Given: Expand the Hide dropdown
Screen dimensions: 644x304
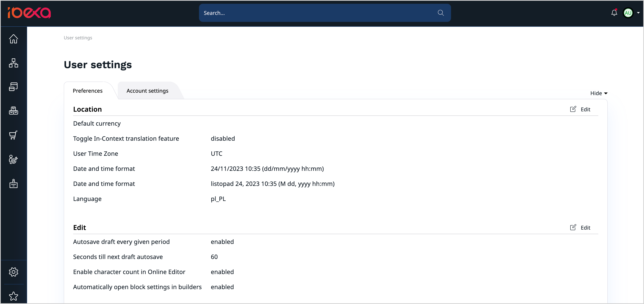Looking at the screenshot, I should tap(598, 93).
